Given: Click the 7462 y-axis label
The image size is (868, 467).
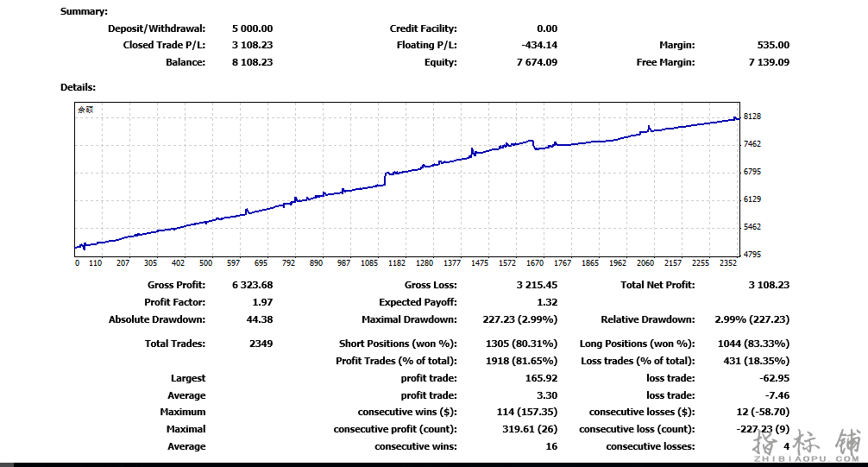Looking at the screenshot, I should point(752,144).
